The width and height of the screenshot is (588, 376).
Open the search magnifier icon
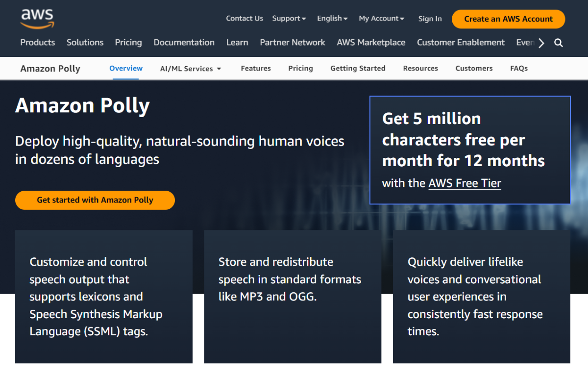pos(559,43)
